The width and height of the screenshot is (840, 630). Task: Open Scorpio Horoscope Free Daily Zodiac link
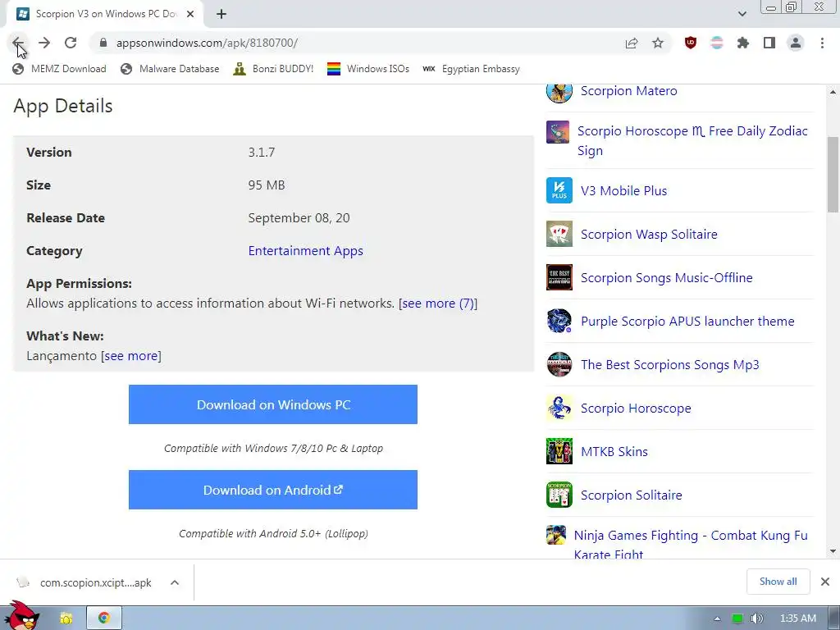tap(692, 141)
